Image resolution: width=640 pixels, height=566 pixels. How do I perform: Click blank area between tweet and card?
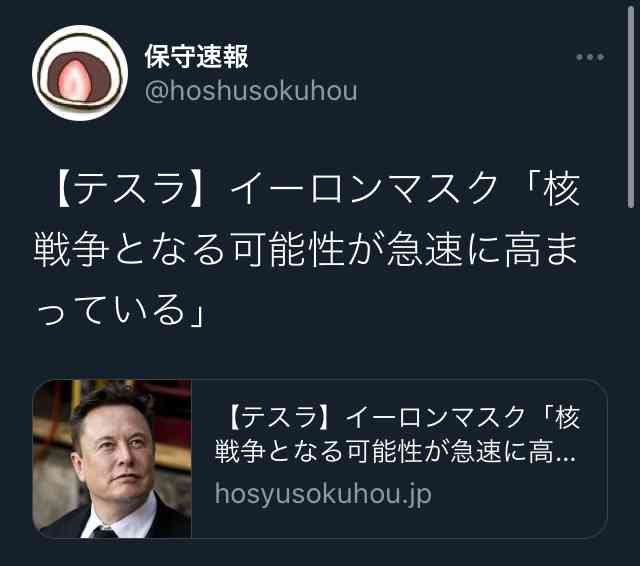coord(318,354)
